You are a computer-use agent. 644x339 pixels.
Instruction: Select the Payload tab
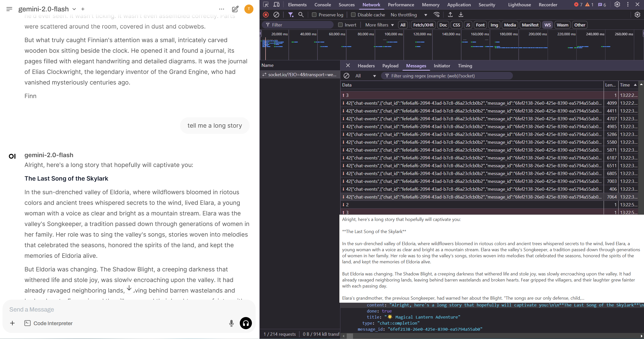click(x=390, y=66)
